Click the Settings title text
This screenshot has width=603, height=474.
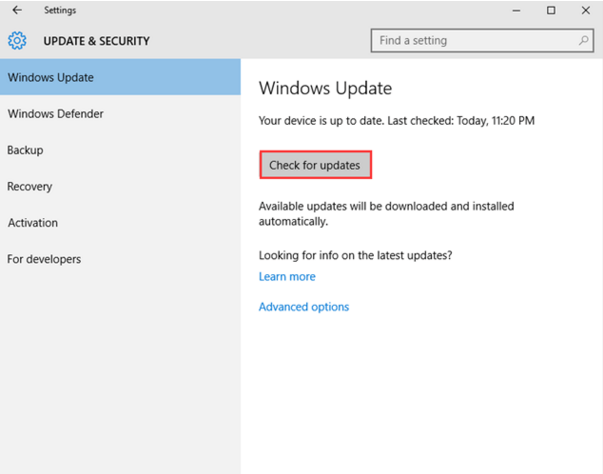60,10
